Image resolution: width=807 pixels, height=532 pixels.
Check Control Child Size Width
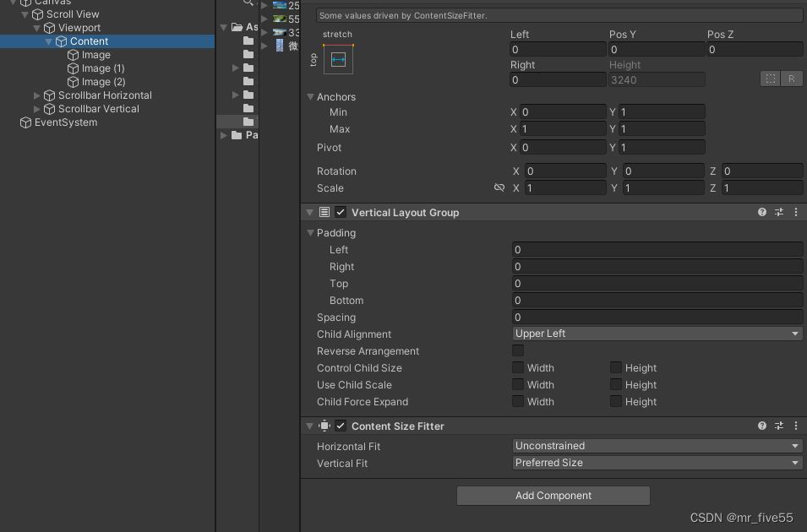tap(517, 367)
